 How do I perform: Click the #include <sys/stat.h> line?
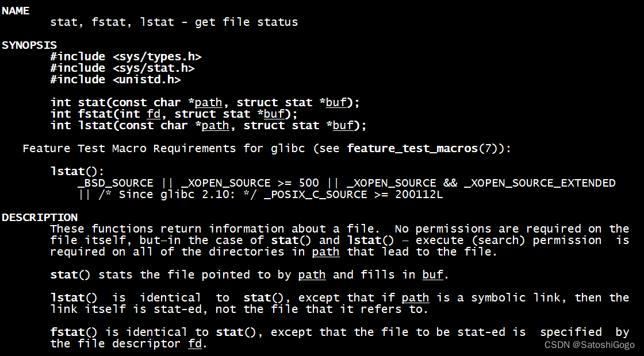(122, 68)
